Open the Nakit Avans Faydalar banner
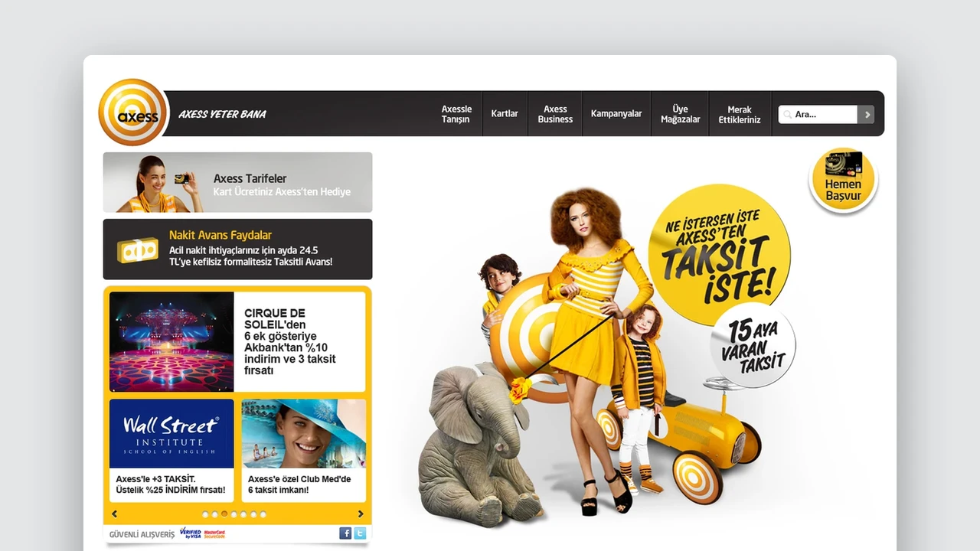 tap(238, 249)
